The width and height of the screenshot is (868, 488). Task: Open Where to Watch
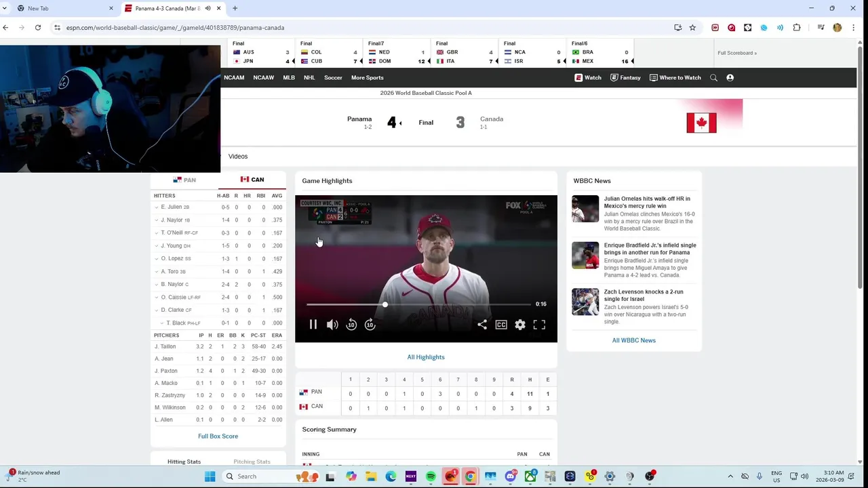point(675,77)
